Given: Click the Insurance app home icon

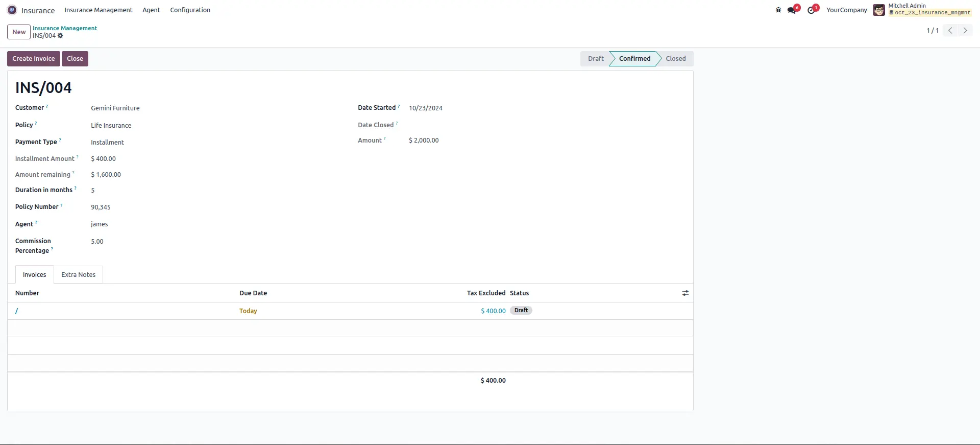Looking at the screenshot, I should (12, 10).
